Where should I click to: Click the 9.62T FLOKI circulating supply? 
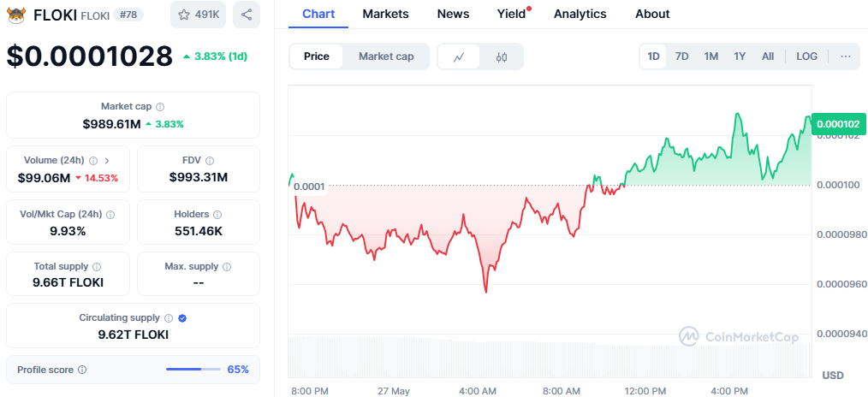tap(133, 335)
